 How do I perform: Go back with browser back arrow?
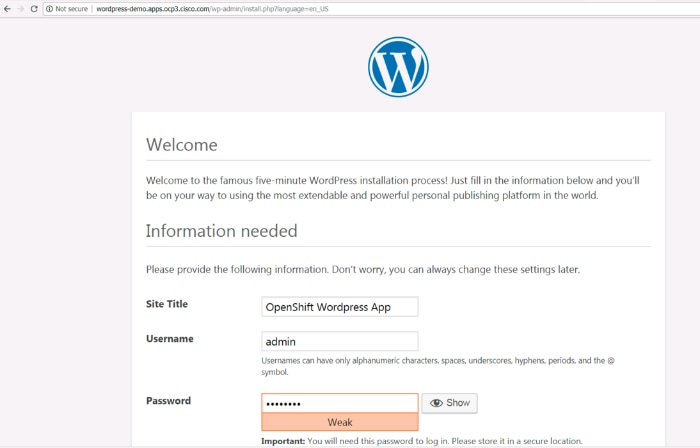coord(7,8)
